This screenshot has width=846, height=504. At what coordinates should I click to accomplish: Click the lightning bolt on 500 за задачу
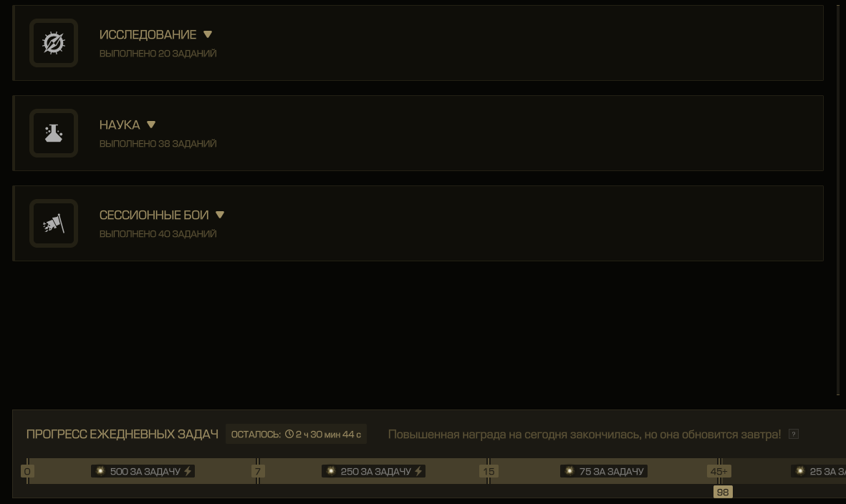coord(188,471)
